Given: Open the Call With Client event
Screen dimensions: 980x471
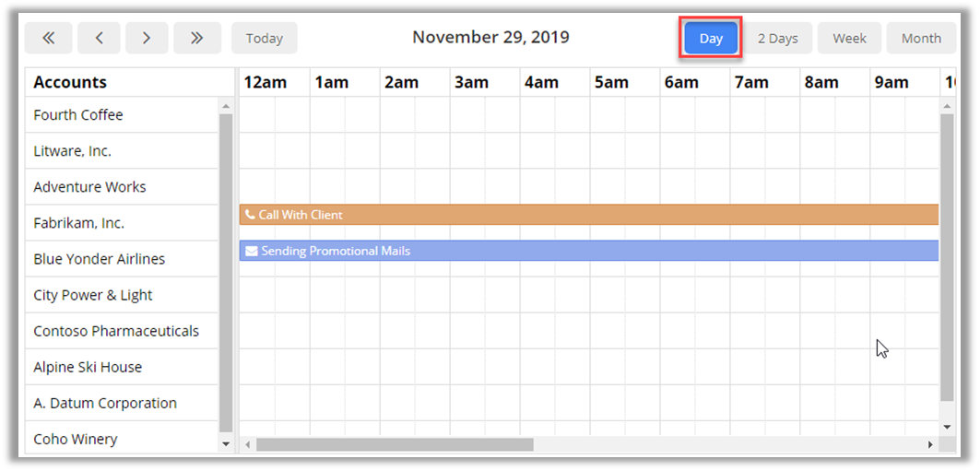Looking at the screenshot, I should coord(590,215).
